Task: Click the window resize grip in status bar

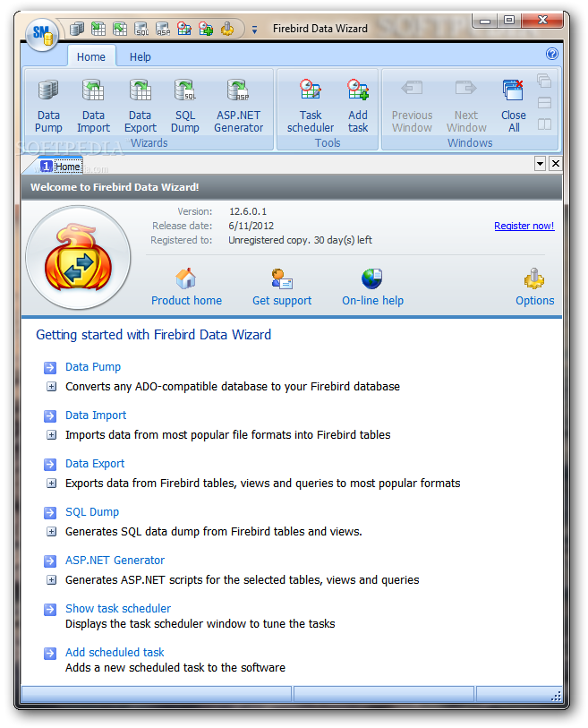Action: (556, 695)
